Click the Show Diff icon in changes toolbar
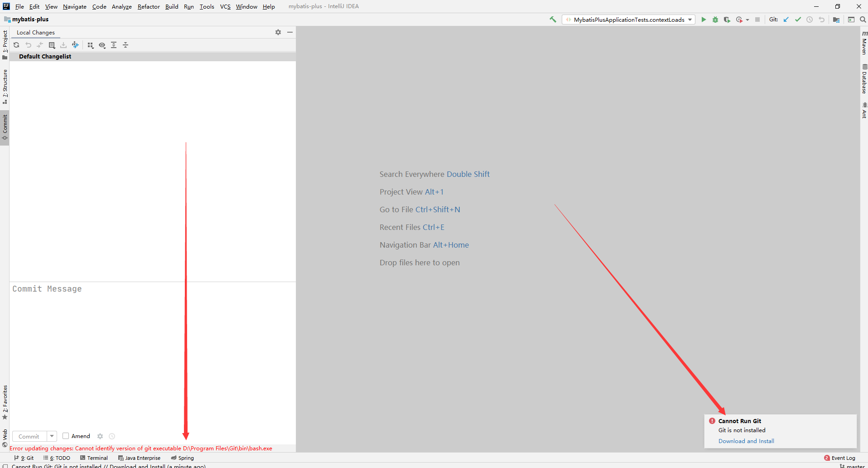868x468 pixels. (x=40, y=45)
